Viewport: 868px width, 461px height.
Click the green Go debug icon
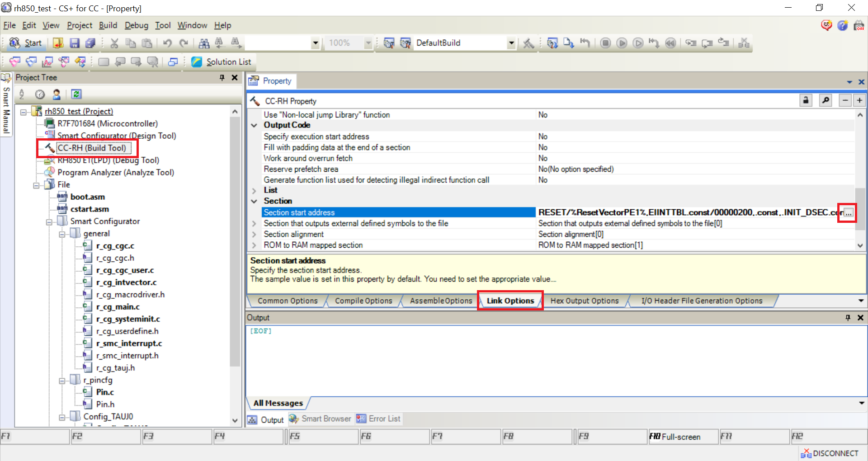point(622,43)
